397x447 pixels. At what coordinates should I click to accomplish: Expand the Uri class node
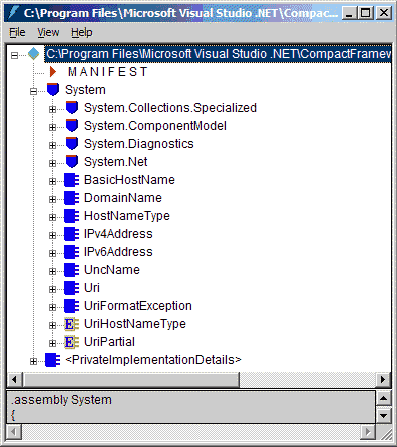point(52,289)
